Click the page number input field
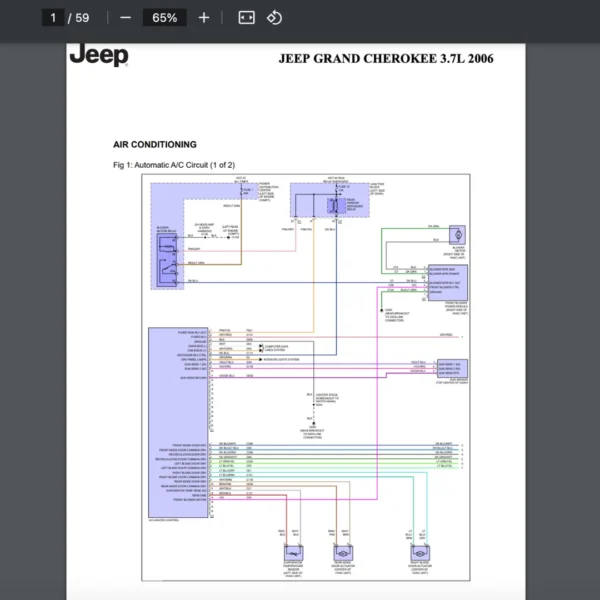The height and width of the screenshot is (600, 600). (52, 18)
